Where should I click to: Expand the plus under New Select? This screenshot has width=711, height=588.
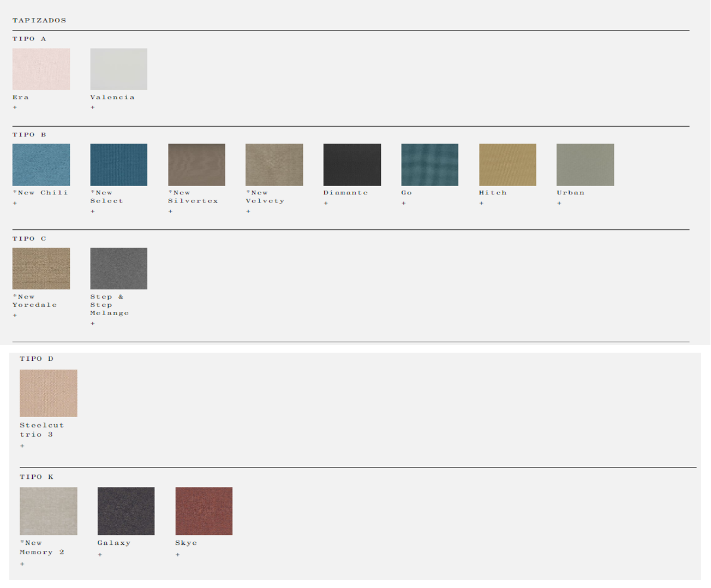click(x=93, y=211)
